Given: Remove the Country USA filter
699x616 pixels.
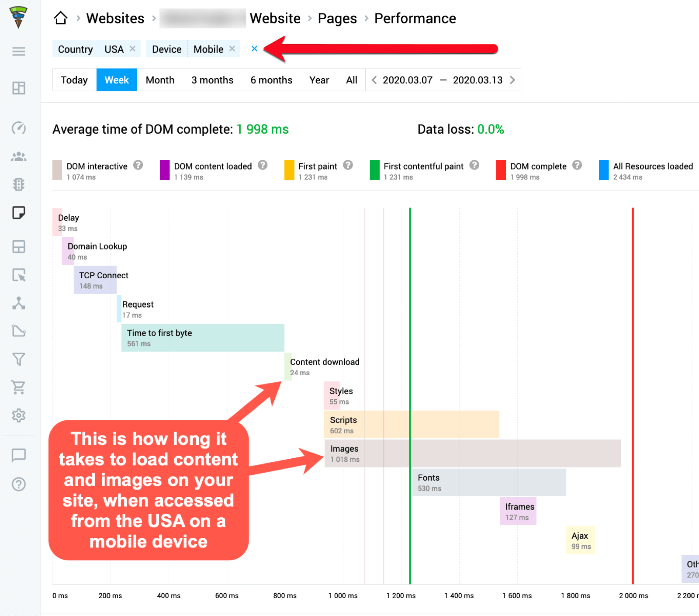Looking at the screenshot, I should tap(132, 49).
